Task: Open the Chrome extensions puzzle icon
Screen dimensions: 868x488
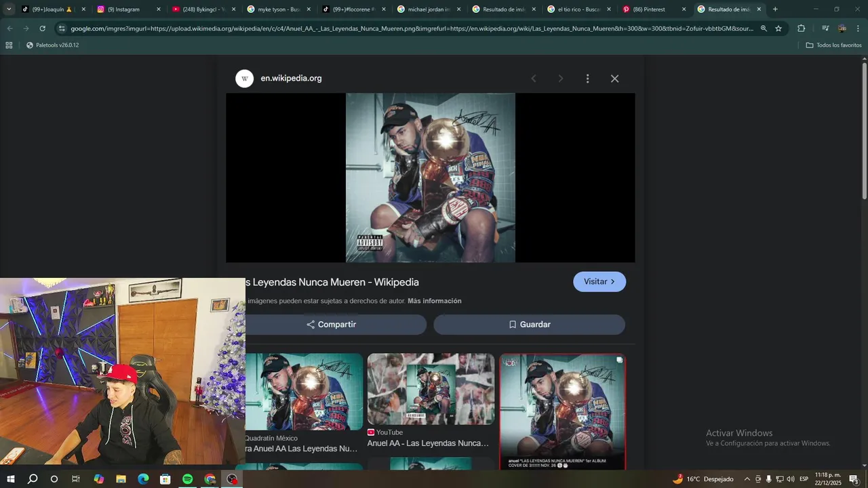Action: click(801, 28)
